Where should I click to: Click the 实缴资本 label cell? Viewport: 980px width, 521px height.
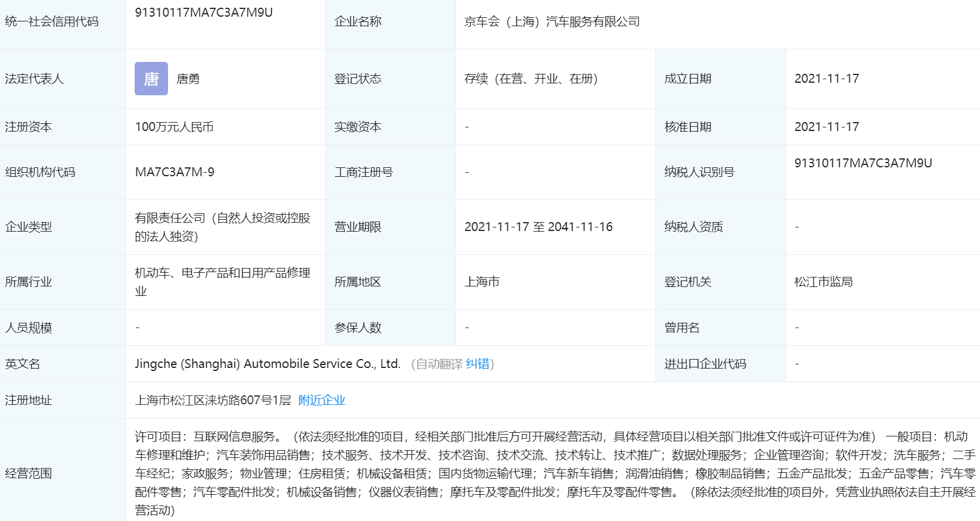click(x=391, y=127)
